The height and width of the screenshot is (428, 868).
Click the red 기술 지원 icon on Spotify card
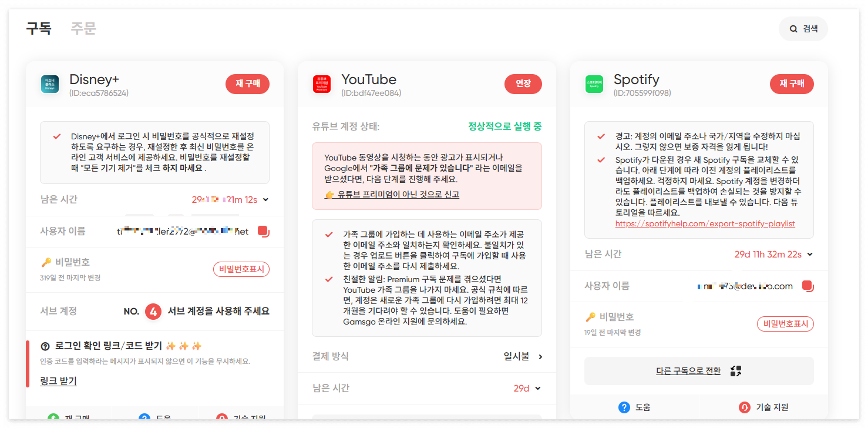click(744, 407)
